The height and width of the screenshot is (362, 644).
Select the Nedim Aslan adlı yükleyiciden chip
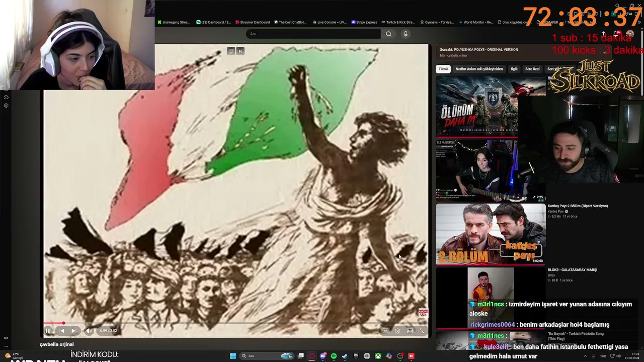pyautogui.click(x=479, y=69)
